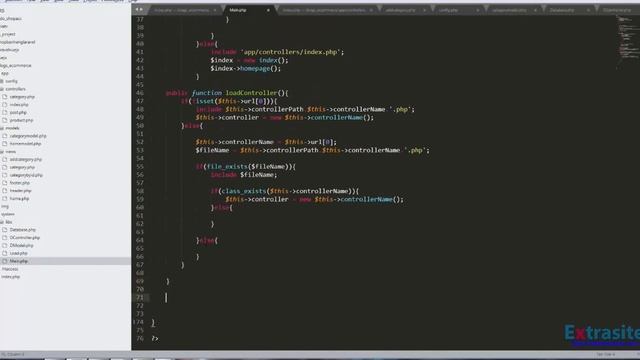Click the file icon beside header.php
The width and height of the screenshot is (640, 360).
coord(5,191)
